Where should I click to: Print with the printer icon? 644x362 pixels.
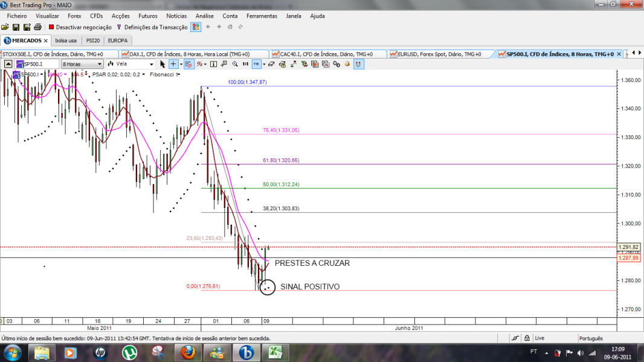click(37, 27)
